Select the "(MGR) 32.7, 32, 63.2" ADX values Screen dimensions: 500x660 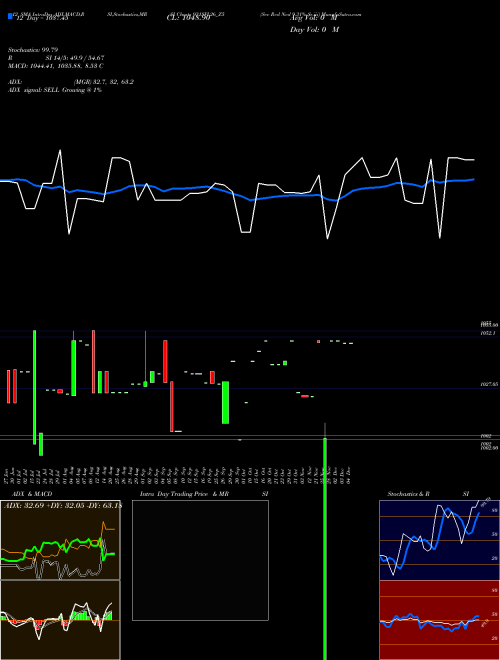tap(104, 82)
